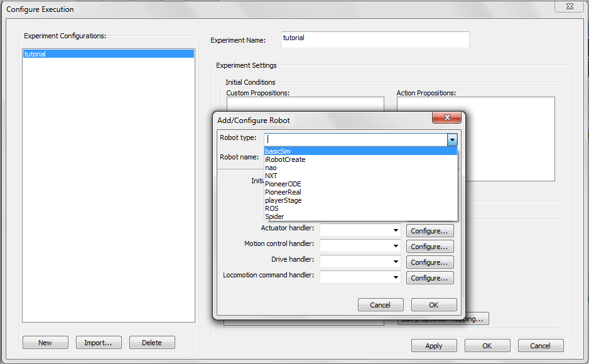Select NXT from the robot list
The image size is (589, 364).
click(271, 176)
